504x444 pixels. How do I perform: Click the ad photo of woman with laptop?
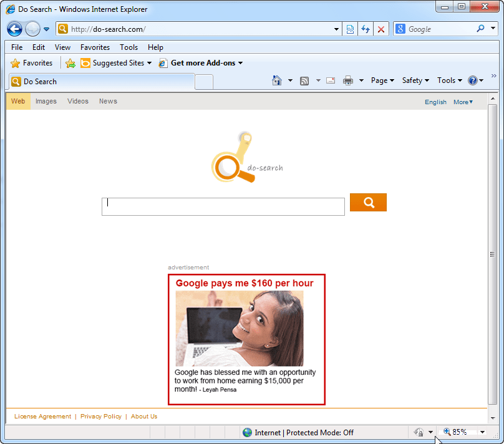[240, 329]
